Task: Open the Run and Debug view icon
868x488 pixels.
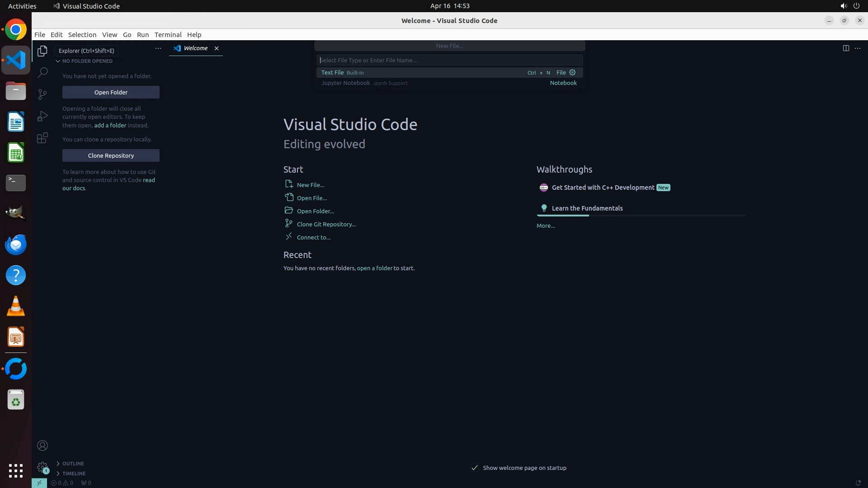Action: [42, 116]
